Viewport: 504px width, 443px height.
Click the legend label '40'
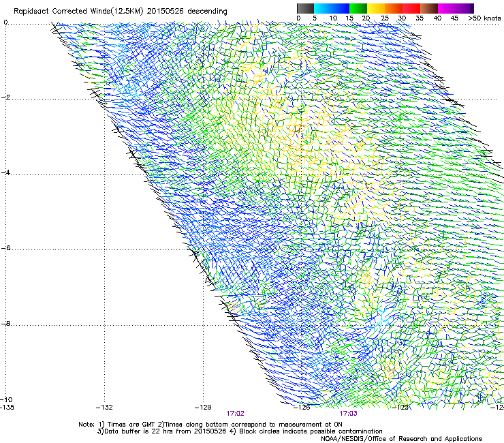(437, 18)
